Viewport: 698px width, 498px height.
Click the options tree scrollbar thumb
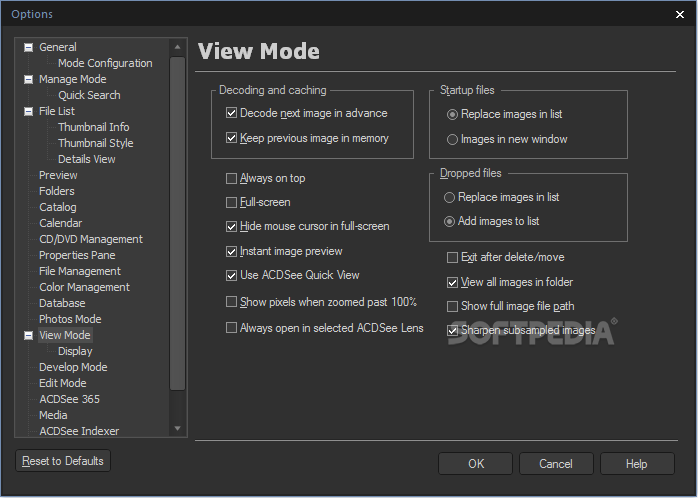tap(178, 223)
